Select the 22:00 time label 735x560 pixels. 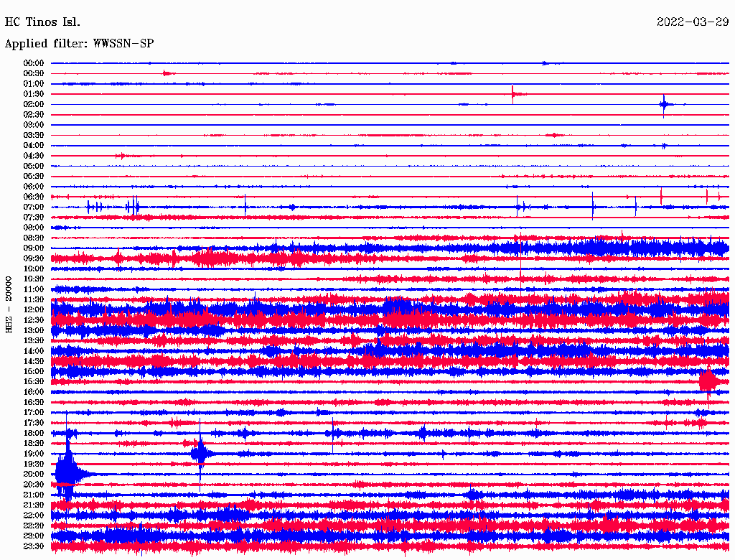34,516
